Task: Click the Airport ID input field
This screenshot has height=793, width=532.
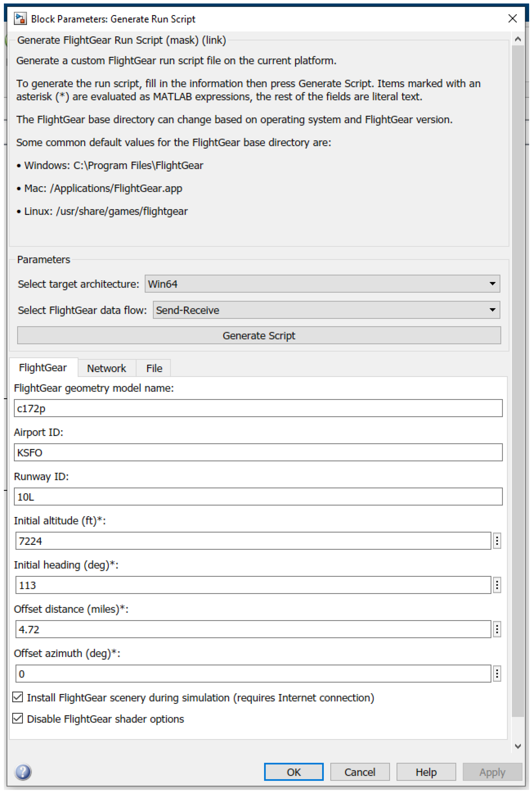Action: (x=258, y=452)
